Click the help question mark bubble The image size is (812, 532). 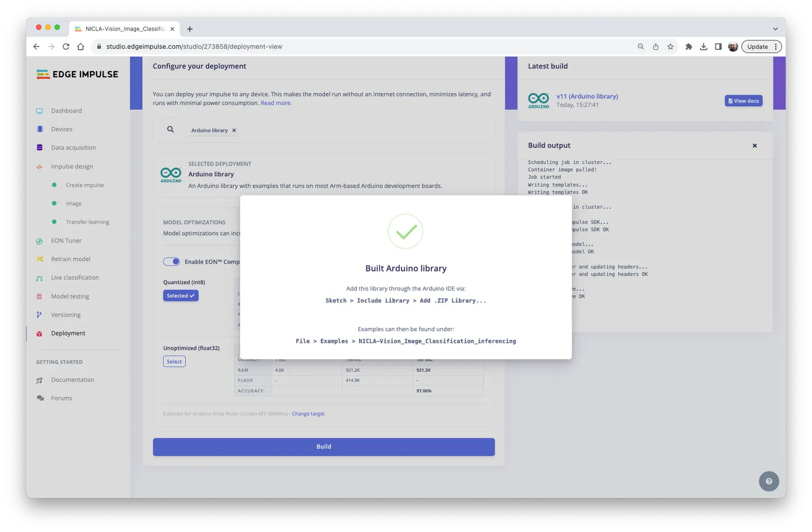[769, 481]
